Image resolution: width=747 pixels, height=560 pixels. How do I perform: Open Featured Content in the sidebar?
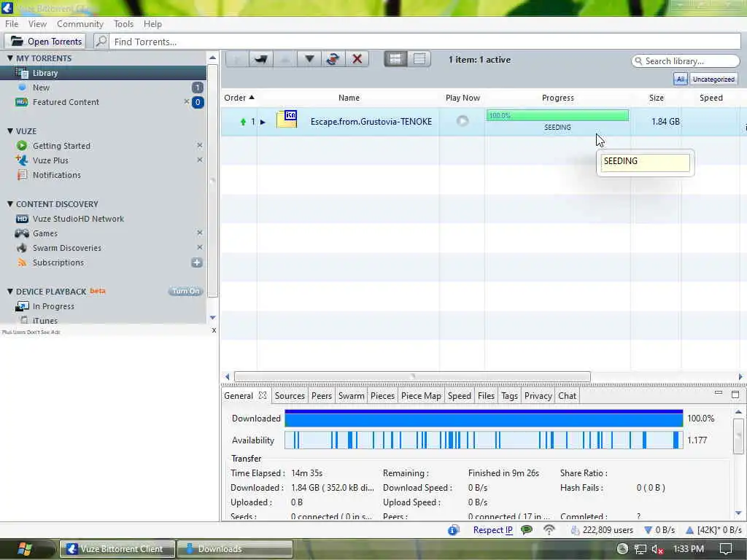(x=66, y=102)
